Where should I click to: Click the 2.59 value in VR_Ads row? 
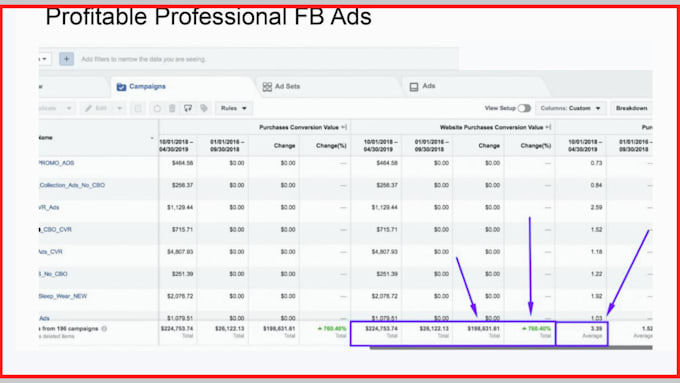pos(596,207)
